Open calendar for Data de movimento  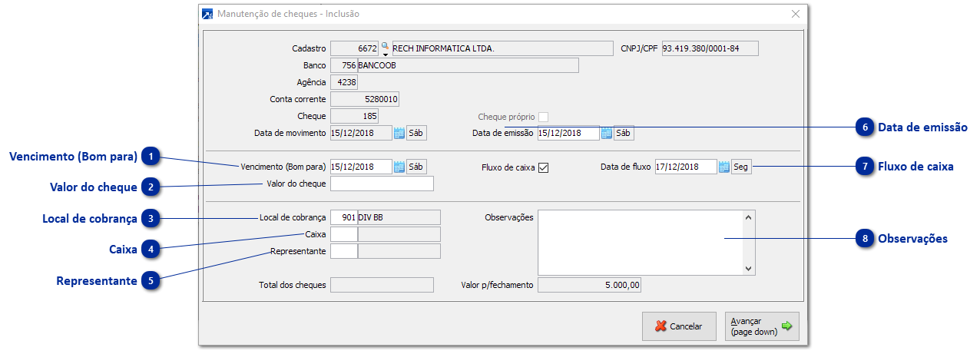(x=399, y=133)
